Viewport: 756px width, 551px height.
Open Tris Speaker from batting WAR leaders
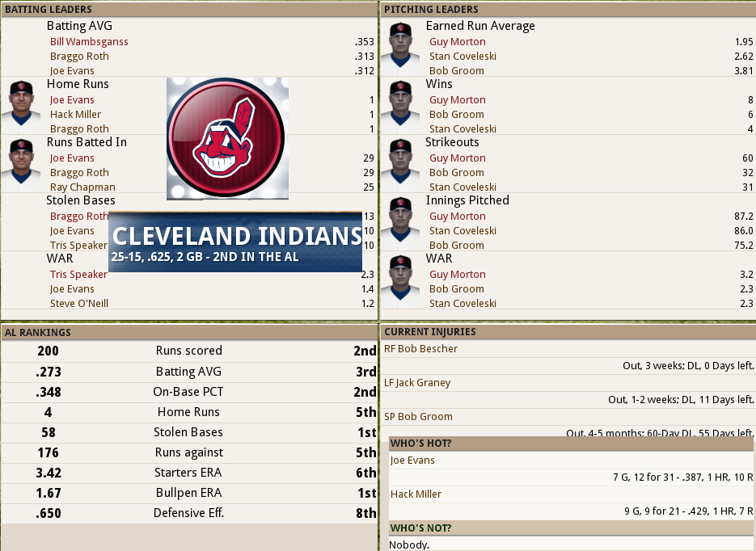point(78,275)
